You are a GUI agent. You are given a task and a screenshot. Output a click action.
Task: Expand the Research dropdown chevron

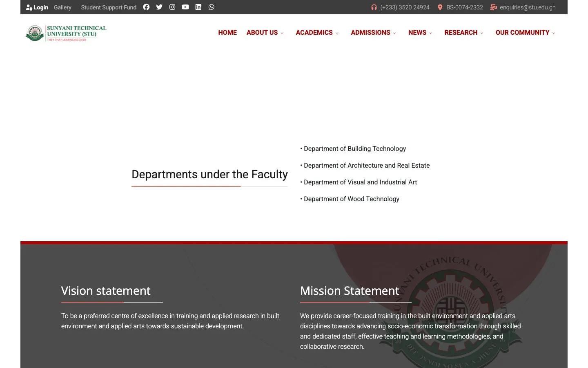(x=482, y=33)
